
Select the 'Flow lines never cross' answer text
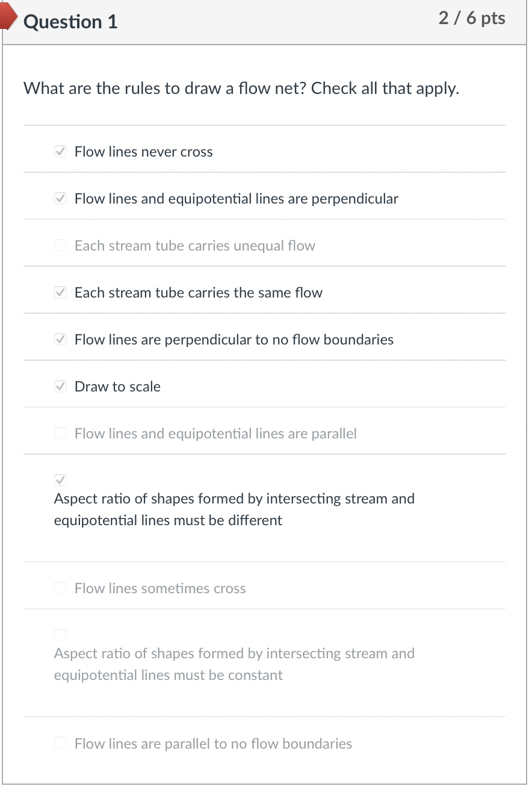pos(143,152)
